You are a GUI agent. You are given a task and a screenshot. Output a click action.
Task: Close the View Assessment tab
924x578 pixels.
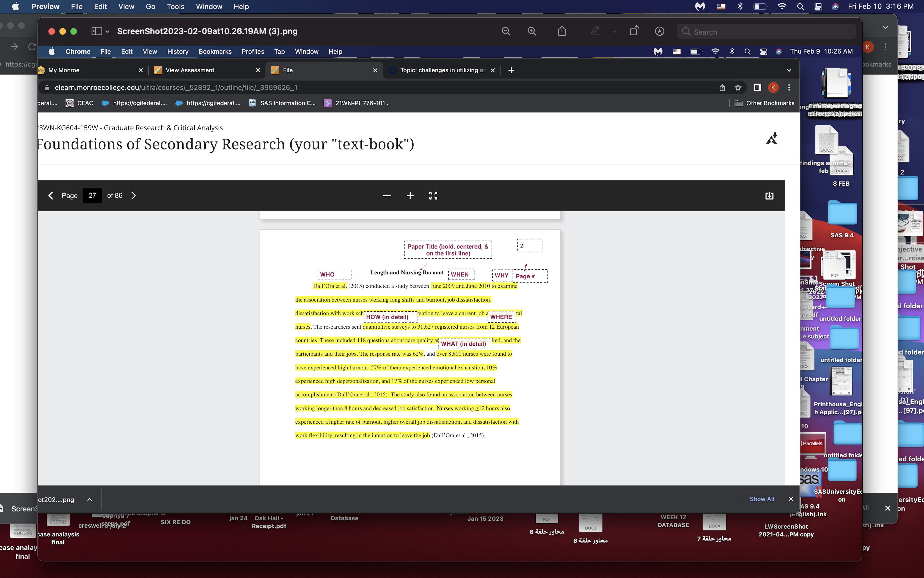(x=258, y=70)
